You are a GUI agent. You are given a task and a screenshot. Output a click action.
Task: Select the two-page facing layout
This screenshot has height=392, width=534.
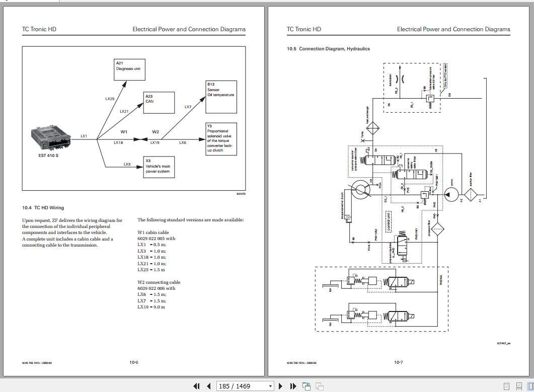pyautogui.click(x=530, y=386)
